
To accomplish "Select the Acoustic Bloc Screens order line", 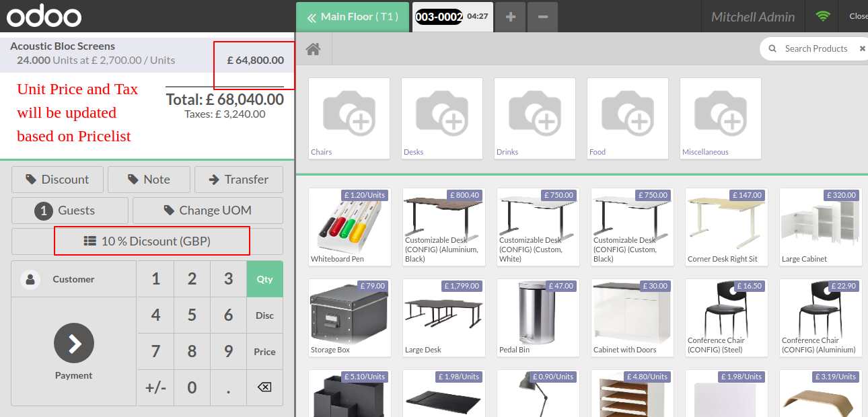I will point(147,54).
